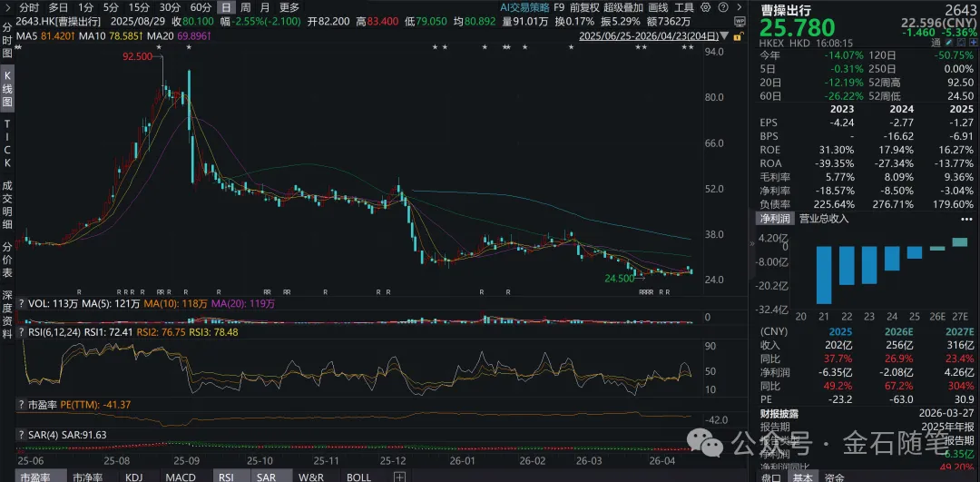This screenshot has width=980, height=482.
Task: Select 周 weekly period tab
Action: (246, 7)
